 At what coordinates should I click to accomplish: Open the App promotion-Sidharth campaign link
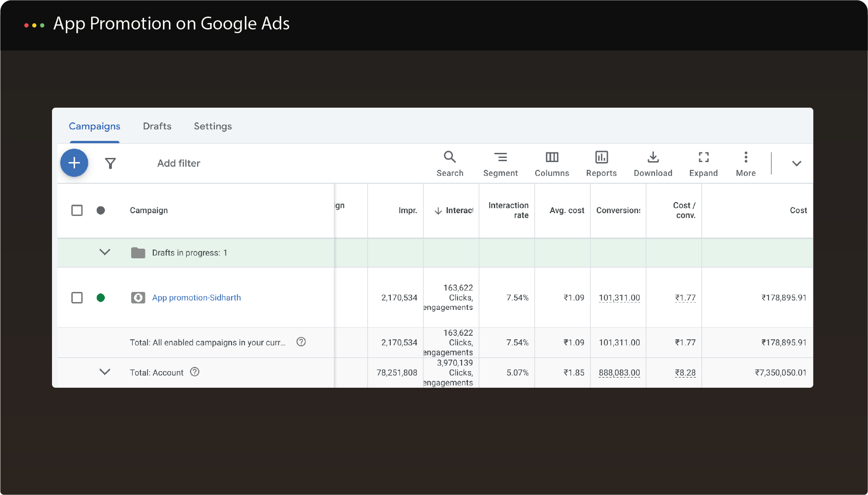pos(197,298)
